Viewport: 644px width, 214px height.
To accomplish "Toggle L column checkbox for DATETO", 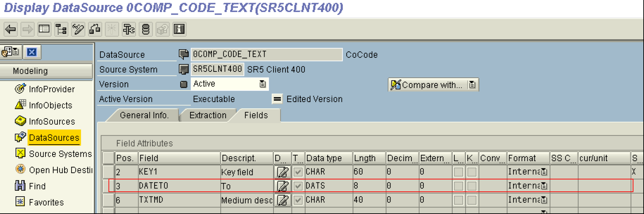I will pos(459,186).
